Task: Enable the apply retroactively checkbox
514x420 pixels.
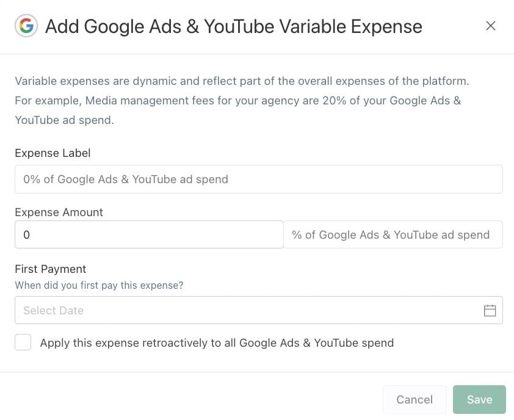Action: coord(23,342)
